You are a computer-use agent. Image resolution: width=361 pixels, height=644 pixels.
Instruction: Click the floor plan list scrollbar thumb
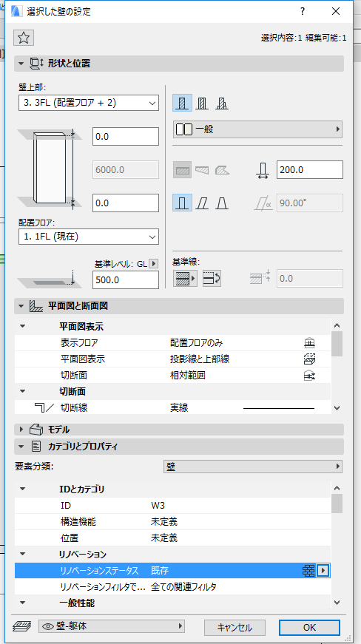pos(337,344)
